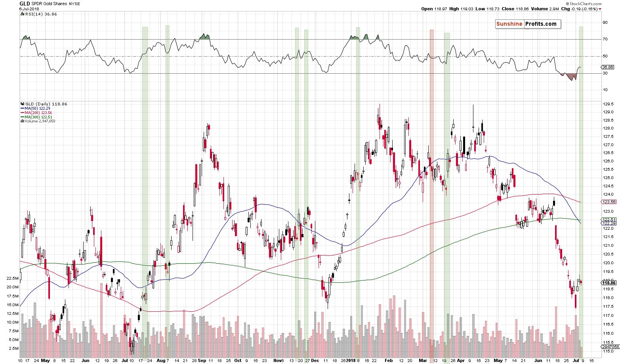The width and height of the screenshot is (620, 364).
Task: Click the Volume 2,947,058 legend entry
Action: click(38, 121)
